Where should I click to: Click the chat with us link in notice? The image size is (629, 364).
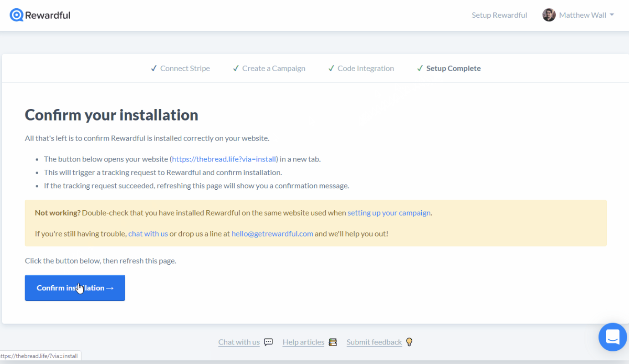[148, 233]
